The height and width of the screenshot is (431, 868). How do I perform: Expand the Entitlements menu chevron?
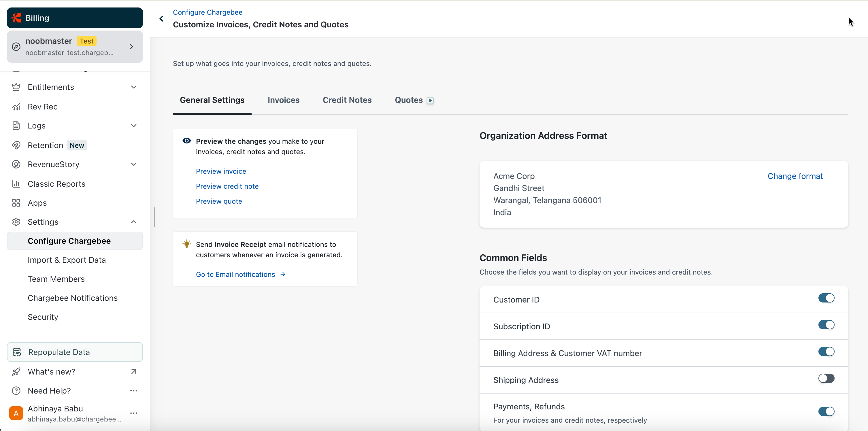click(133, 87)
